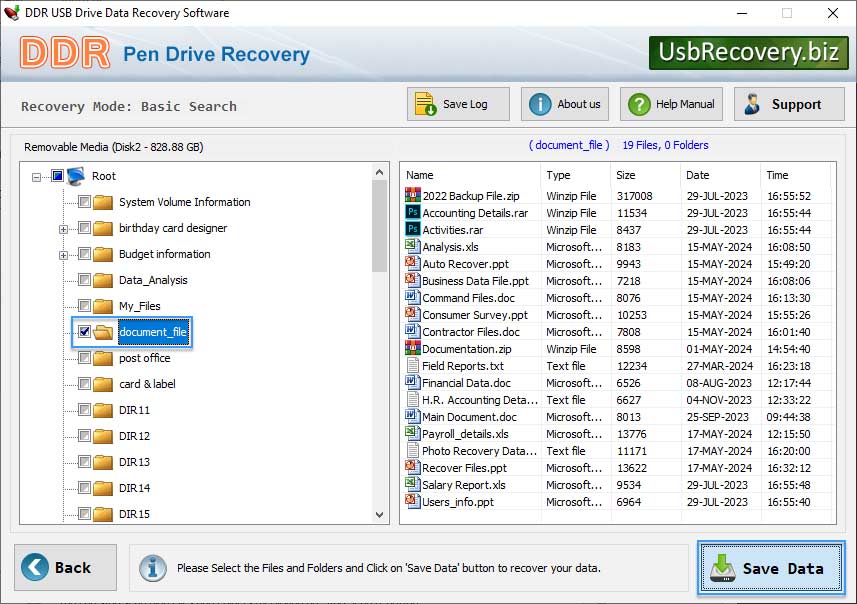Viewport: 857px width, 604px height.
Task: Click the PowerPoint icon of Auto Recover.ppt
Action: tap(413, 262)
